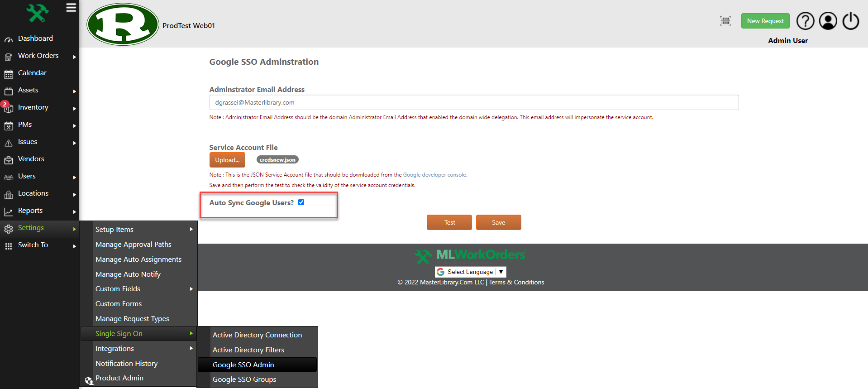Screen dimensions: 868x389
Task: Open Terms & Conditions link
Action: (x=516, y=282)
